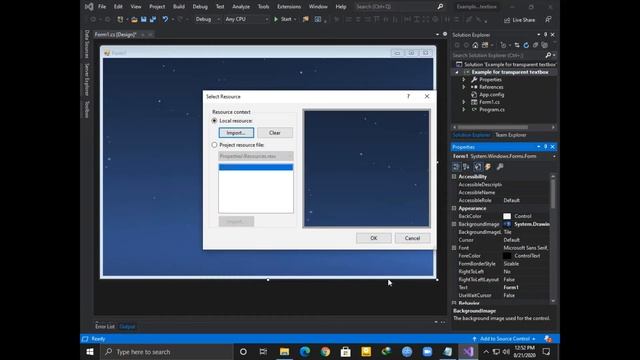640x360 pixels.
Task: Open the Properties\Resources.resx dropdown
Action: click(x=256, y=156)
